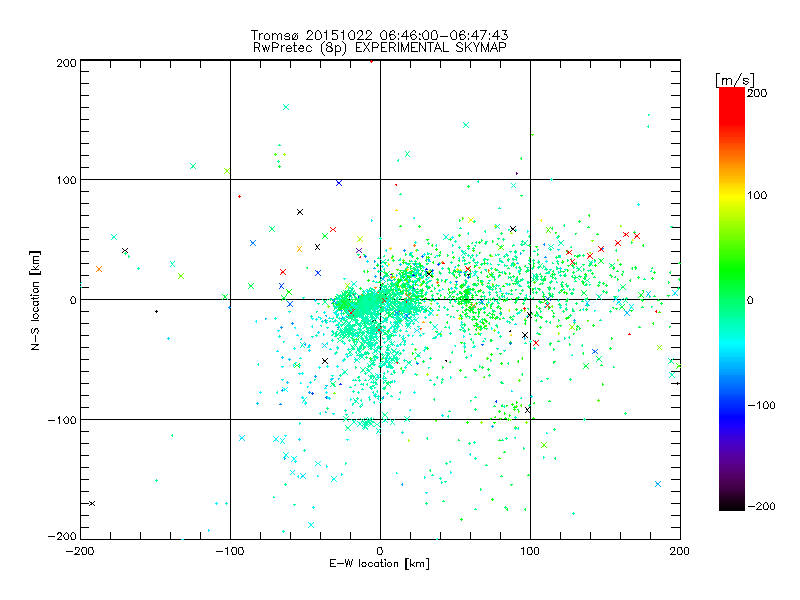
Task: Click the x-axis tick label '-200'
Action: (x=80, y=551)
